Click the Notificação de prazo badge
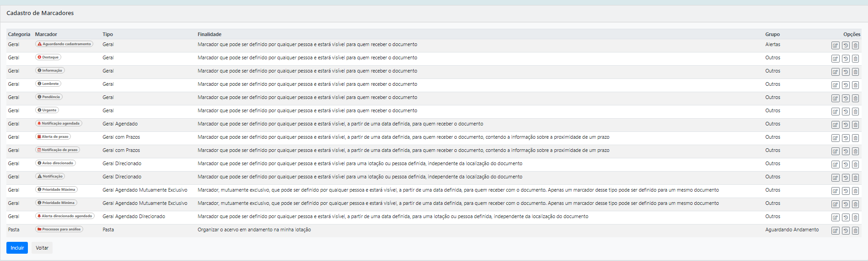 [58, 150]
